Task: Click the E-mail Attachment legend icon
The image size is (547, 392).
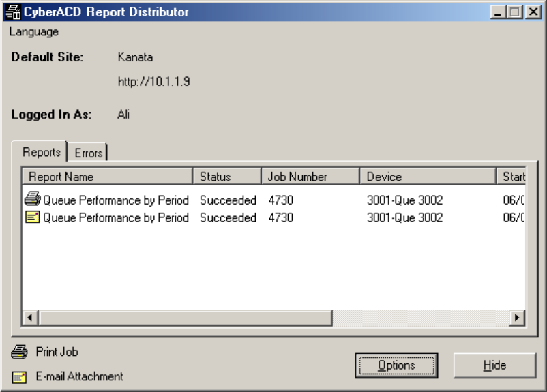Action: tap(19, 377)
